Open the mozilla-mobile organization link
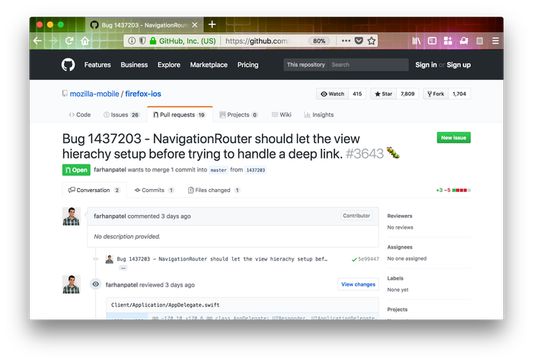The width and height of the screenshot is (533, 362). click(x=94, y=94)
